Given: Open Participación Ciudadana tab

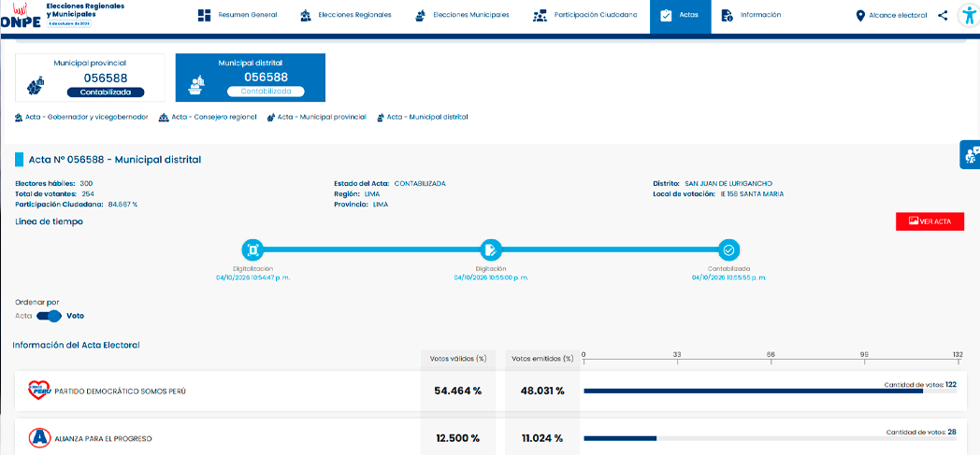Looking at the screenshot, I should (x=585, y=15).
